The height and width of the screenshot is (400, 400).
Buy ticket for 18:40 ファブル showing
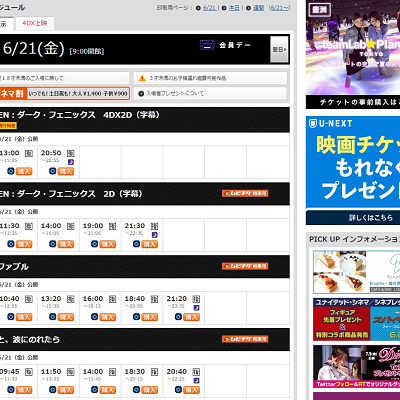click(x=149, y=317)
